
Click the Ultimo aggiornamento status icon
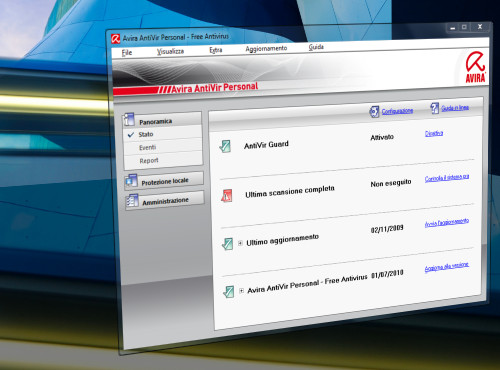coord(228,244)
